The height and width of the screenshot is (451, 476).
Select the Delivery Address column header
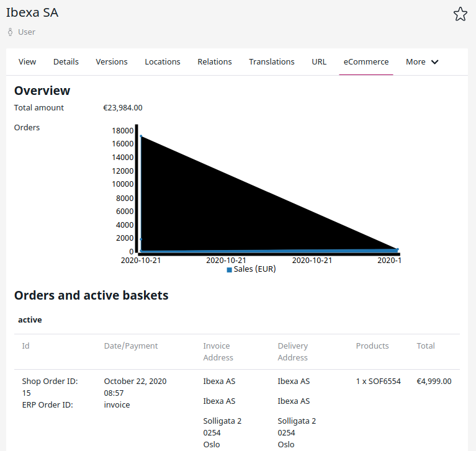coord(293,352)
